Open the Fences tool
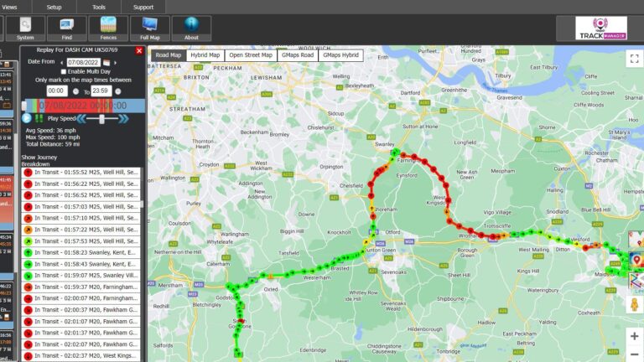This screenshot has width=644, height=362. pyautogui.click(x=108, y=28)
